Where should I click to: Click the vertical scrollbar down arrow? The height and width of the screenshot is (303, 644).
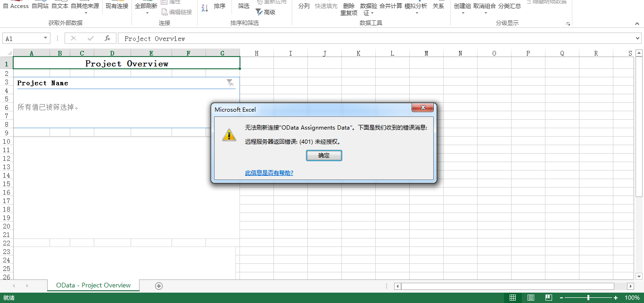point(639,276)
